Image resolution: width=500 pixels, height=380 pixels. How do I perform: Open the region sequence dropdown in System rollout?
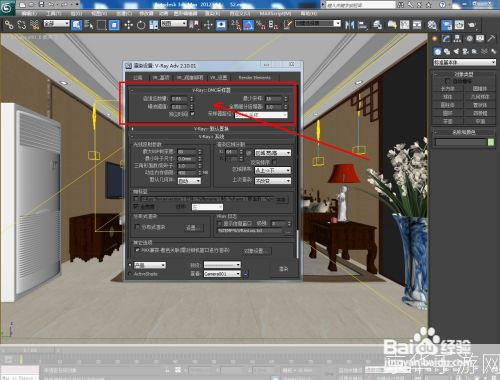tap(273, 170)
